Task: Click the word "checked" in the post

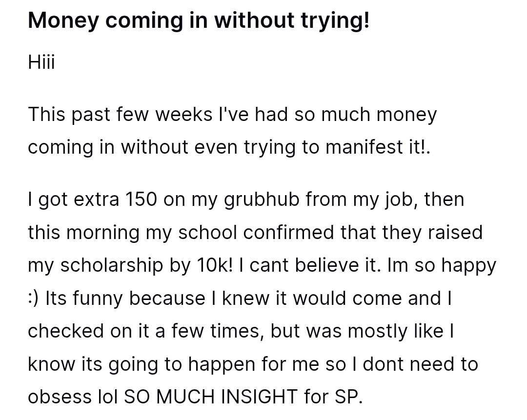Action: [x=65, y=331]
